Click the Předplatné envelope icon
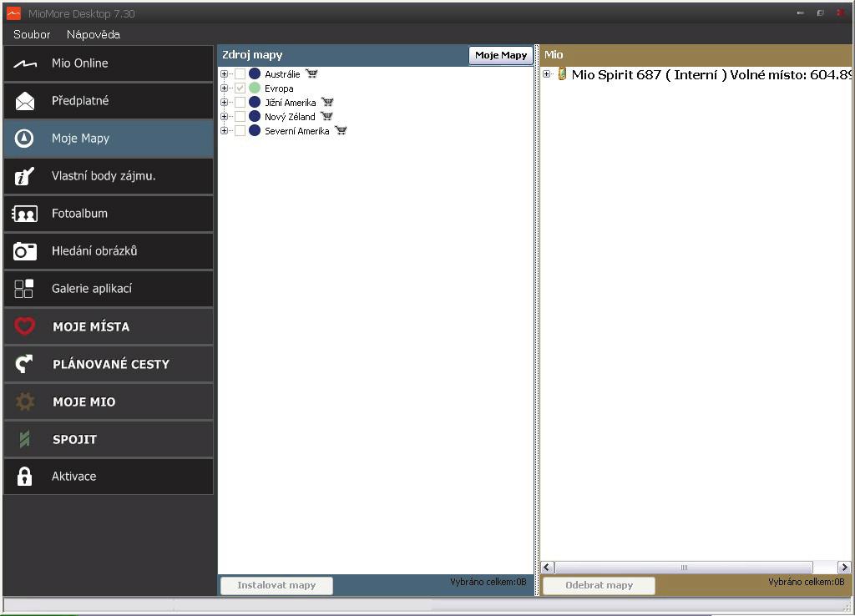The height and width of the screenshot is (616, 855). click(24, 101)
